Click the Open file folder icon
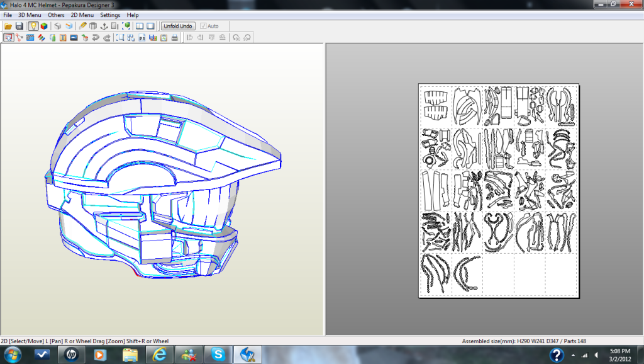The image size is (644, 364). (x=8, y=26)
